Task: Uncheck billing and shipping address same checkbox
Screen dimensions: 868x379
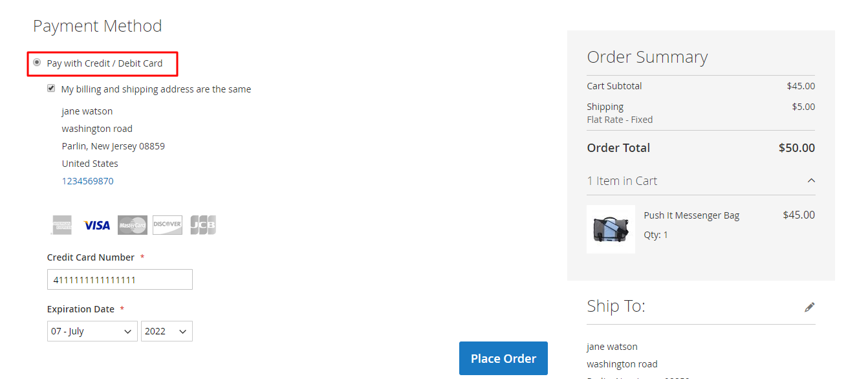Action: 51,89
